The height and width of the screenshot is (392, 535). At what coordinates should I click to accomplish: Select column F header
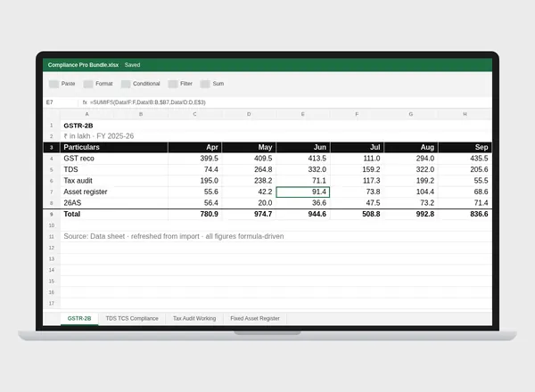pyautogui.click(x=357, y=114)
